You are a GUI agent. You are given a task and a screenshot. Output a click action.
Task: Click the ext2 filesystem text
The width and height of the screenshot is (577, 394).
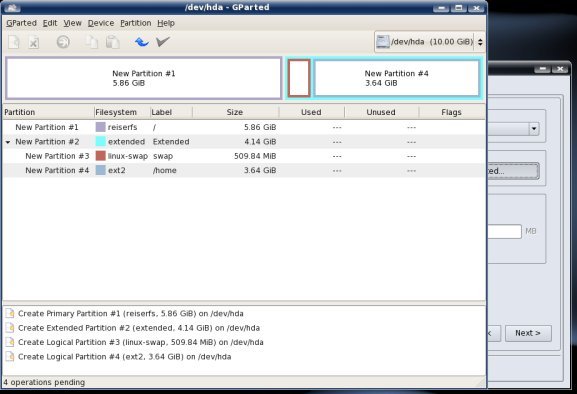click(x=116, y=170)
